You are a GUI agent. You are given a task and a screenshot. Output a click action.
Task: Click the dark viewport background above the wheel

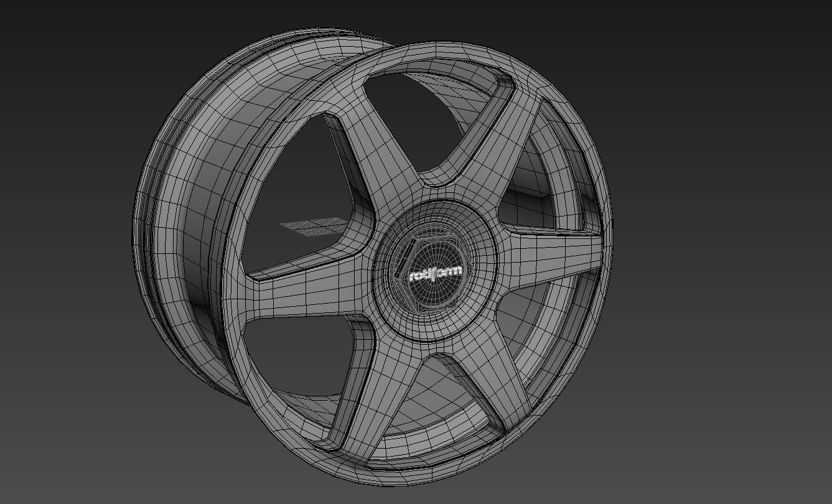tap(411, 16)
